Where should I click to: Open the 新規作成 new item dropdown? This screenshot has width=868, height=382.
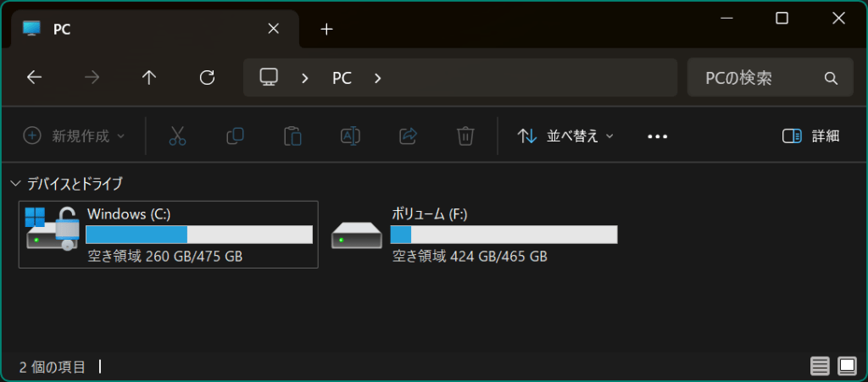coord(74,136)
